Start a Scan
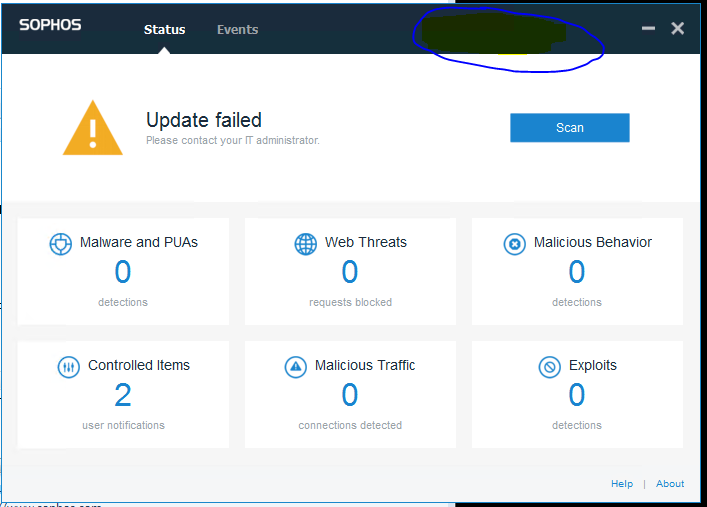Image resolution: width=707 pixels, height=507 pixels. [569, 128]
